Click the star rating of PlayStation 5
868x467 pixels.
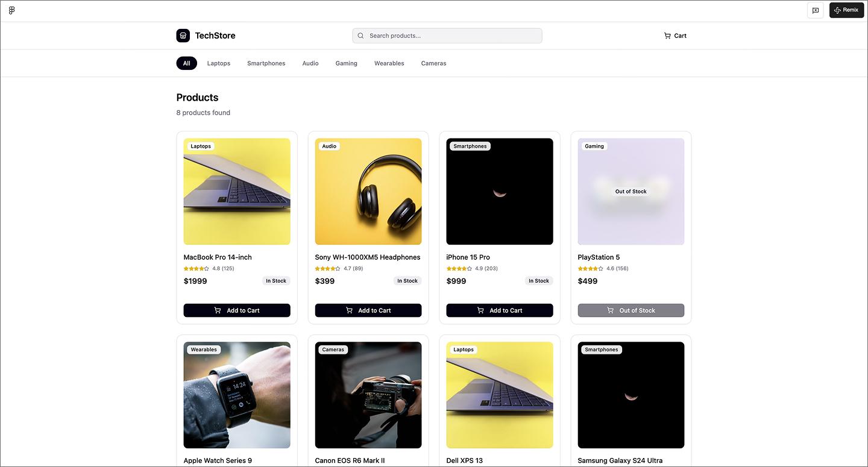[x=591, y=269]
